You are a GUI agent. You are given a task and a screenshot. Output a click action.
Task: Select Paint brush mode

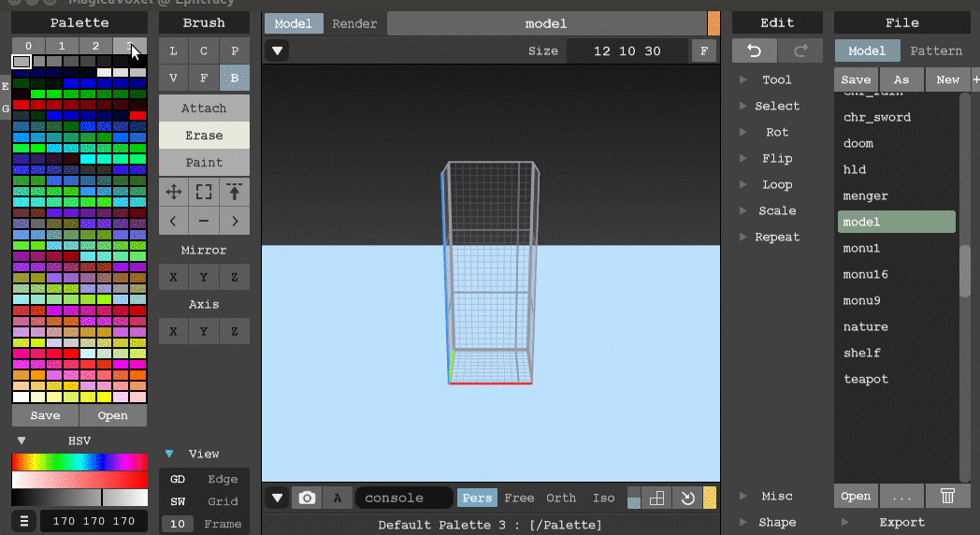tap(204, 163)
